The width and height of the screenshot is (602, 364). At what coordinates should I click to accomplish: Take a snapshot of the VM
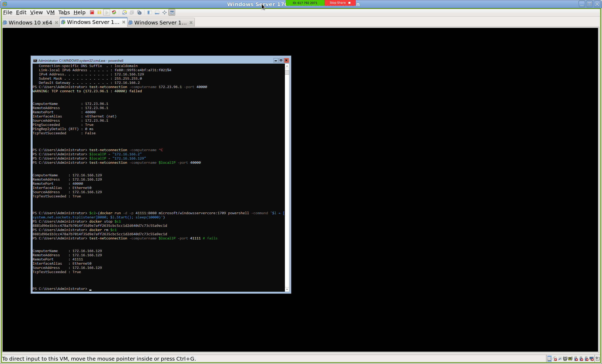click(125, 12)
